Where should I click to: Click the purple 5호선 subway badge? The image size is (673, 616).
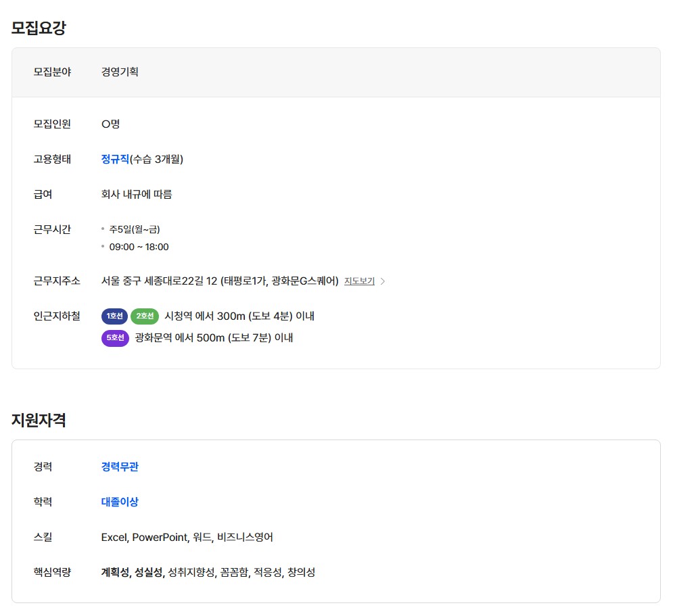pyautogui.click(x=115, y=337)
